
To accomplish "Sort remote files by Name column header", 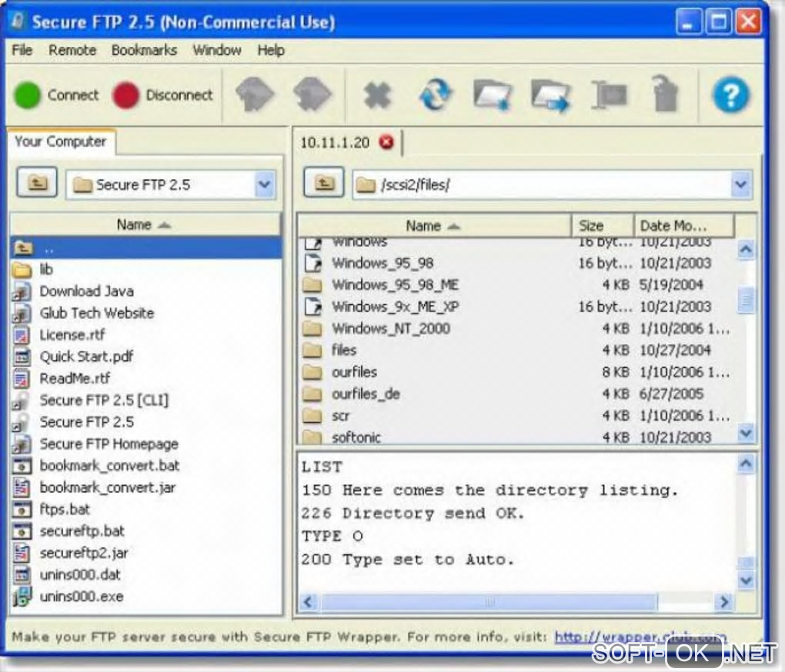I will point(434,226).
